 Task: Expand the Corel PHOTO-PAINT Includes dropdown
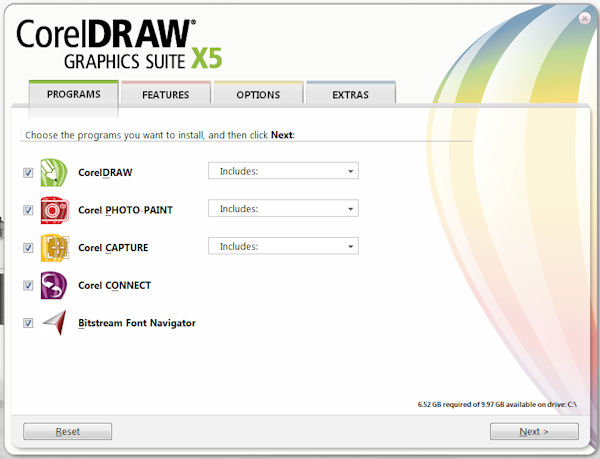[x=283, y=209]
